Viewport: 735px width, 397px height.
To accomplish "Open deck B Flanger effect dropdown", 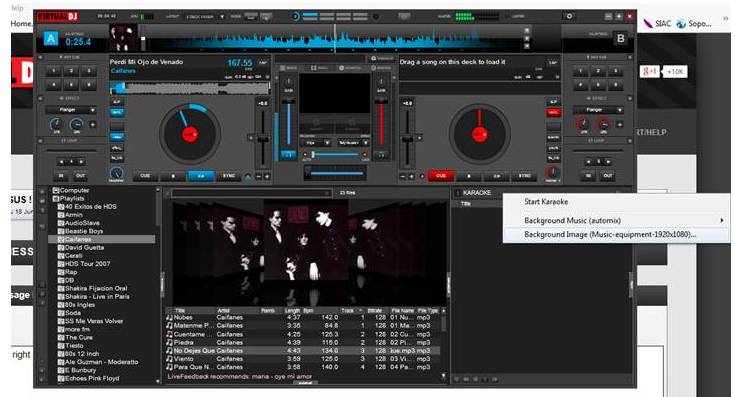I will coord(598,110).
